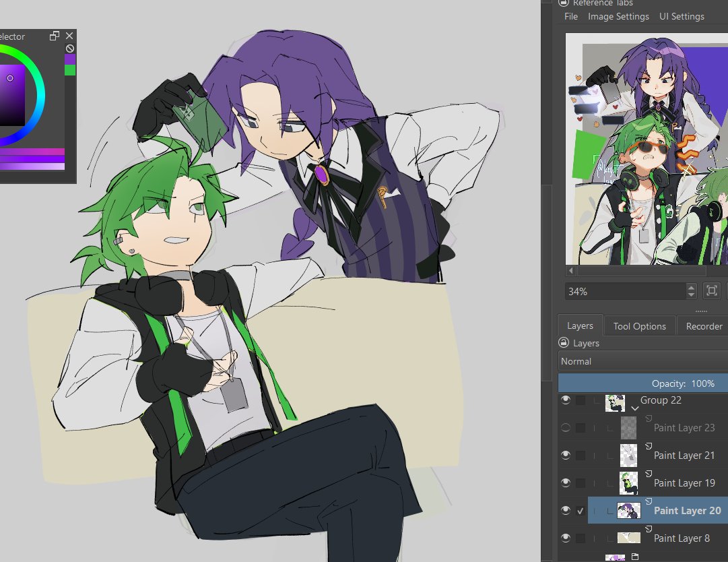This screenshot has width=728, height=562.
Task: Open the File menu in Reference Tabs
Action: 570,16
